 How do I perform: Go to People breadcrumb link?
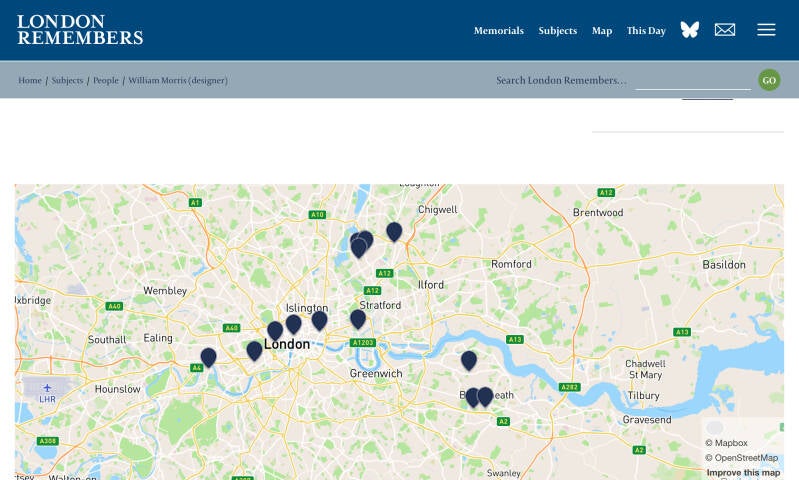pyautogui.click(x=105, y=80)
